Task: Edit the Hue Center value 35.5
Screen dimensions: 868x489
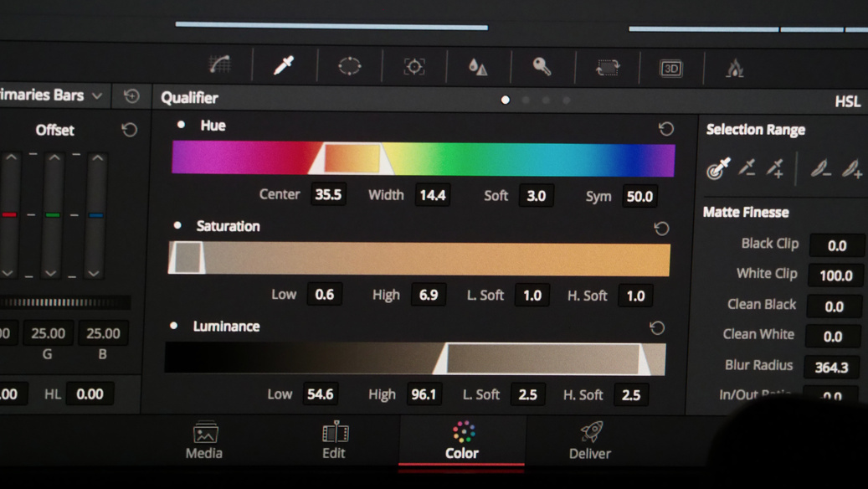Action: [x=328, y=194]
